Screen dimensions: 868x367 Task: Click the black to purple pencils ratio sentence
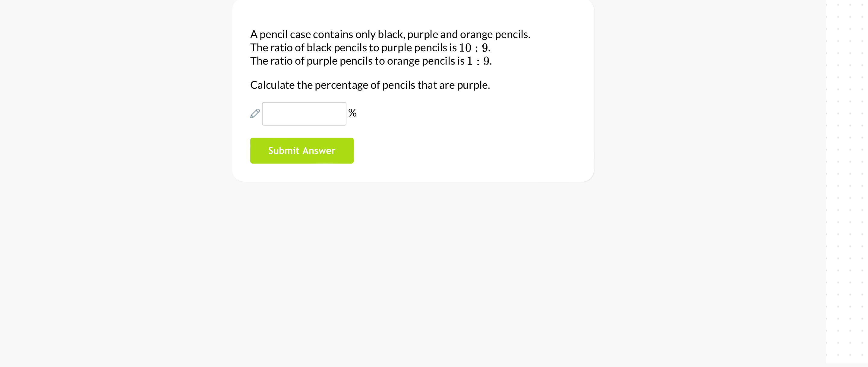(370, 48)
